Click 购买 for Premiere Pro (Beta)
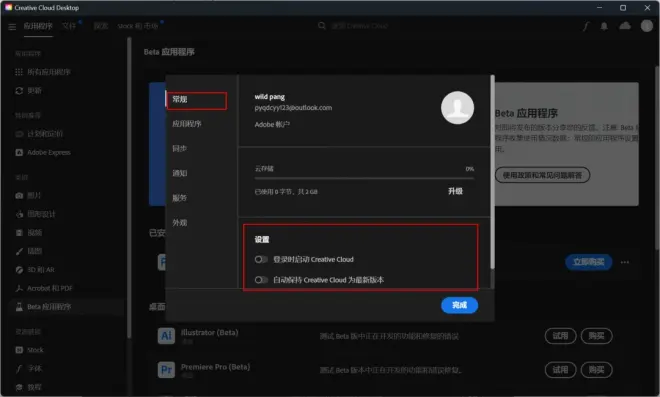Image resolution: width=660 pixels, height=397 pixels. [x=596, y=370]
